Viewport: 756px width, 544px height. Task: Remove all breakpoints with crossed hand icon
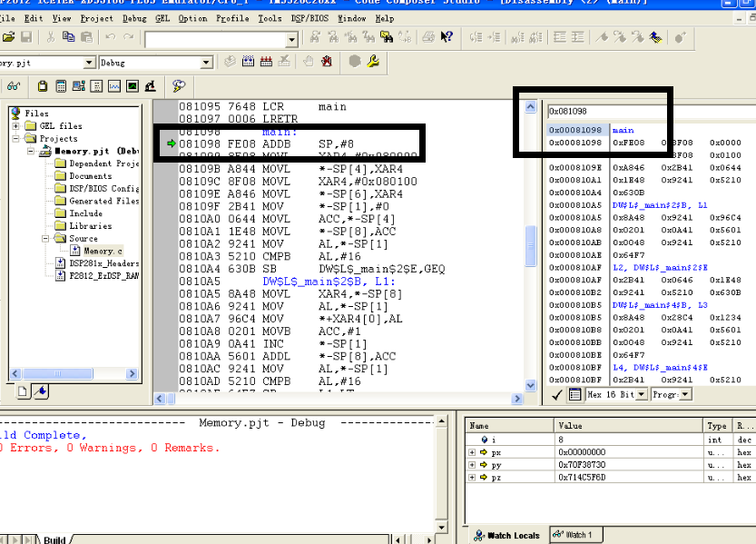[x=327, y=61]
